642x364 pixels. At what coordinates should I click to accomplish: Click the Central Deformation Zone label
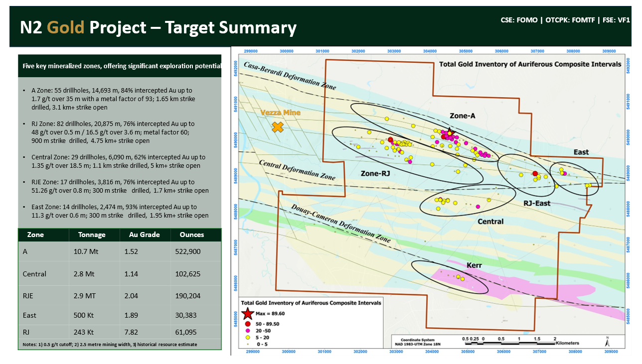(x=296, y=170)
